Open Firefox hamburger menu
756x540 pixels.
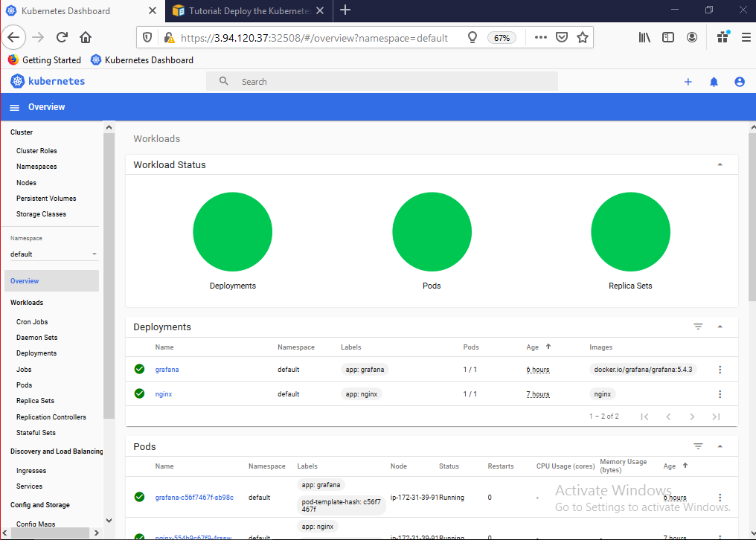pos(746,37)
